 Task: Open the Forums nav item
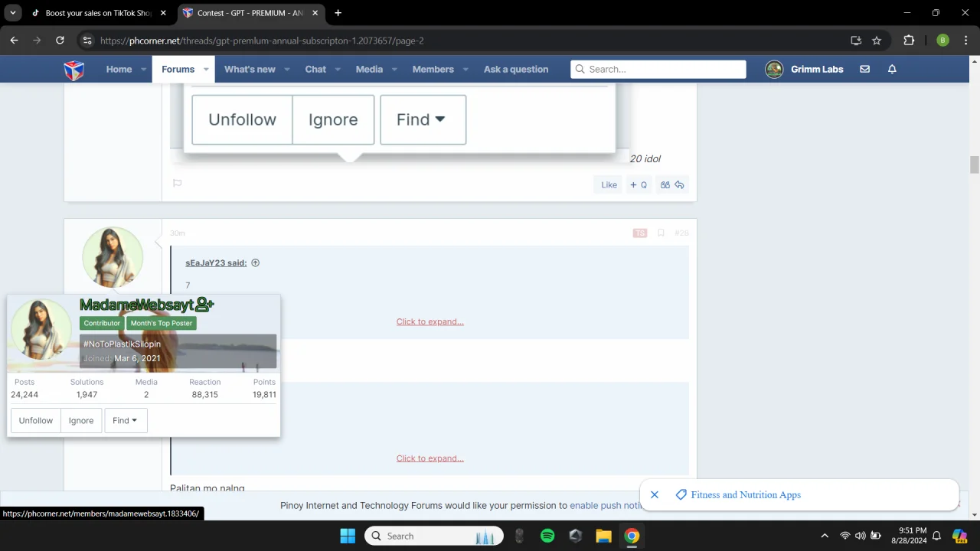click(x=178, y=69)
